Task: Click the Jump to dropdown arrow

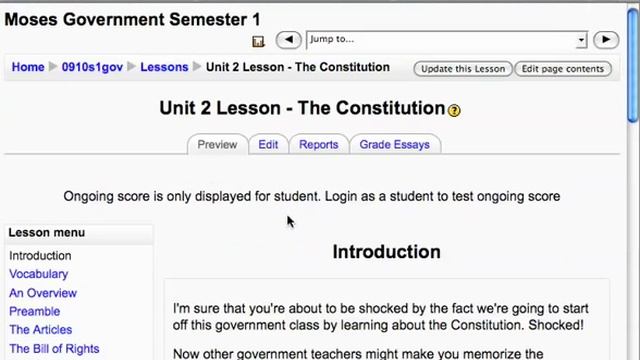Action: (581, 40)
